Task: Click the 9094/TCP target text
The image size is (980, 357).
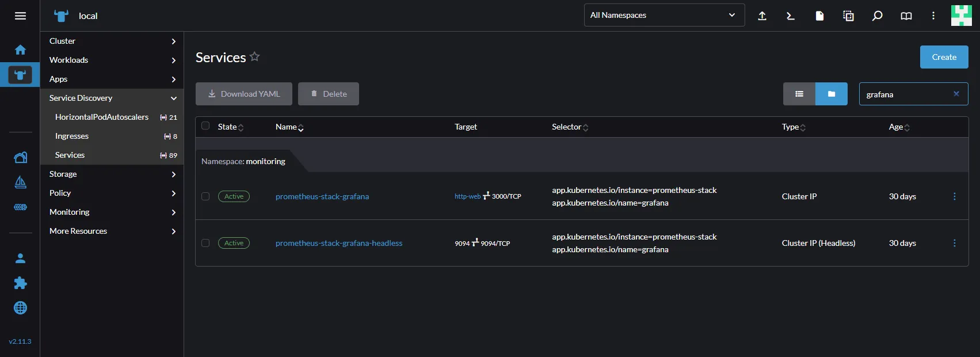Action: point(495,244)
